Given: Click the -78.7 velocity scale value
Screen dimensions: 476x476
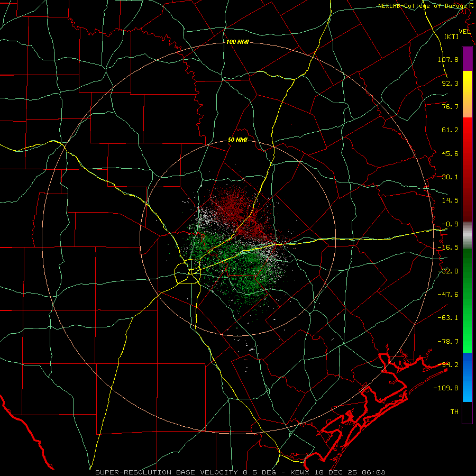Looking at the screenshot, I should [x=448, y=342].
